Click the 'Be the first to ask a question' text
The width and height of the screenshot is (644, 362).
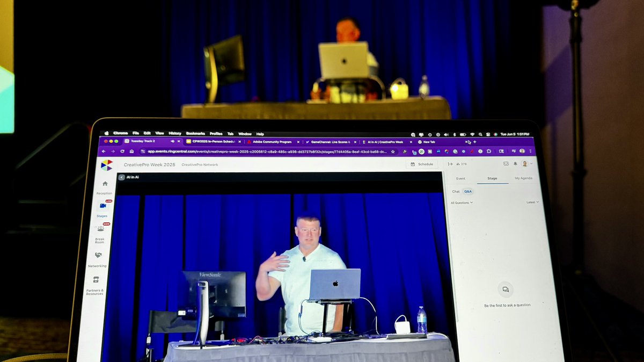[507, 305]
